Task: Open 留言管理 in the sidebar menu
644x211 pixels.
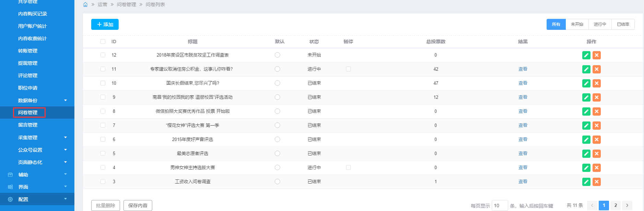Action: (28, 125)
